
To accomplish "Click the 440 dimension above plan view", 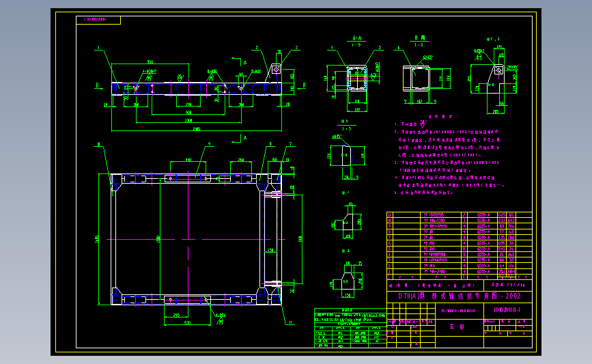I will tap(188, 160).
